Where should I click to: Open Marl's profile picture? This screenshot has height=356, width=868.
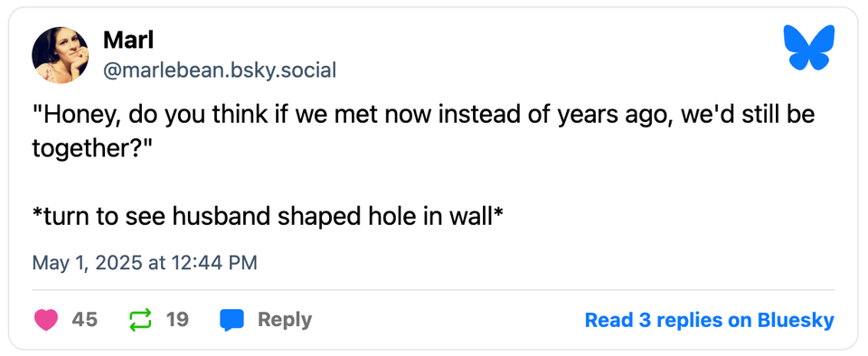click(x=60, y=55)
